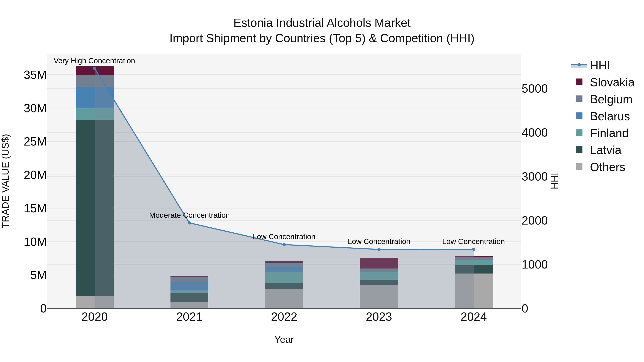644x362 pixels.
Task: Click the x-axis label 2020
Action: pyautogui.click(x=94, y=317)
